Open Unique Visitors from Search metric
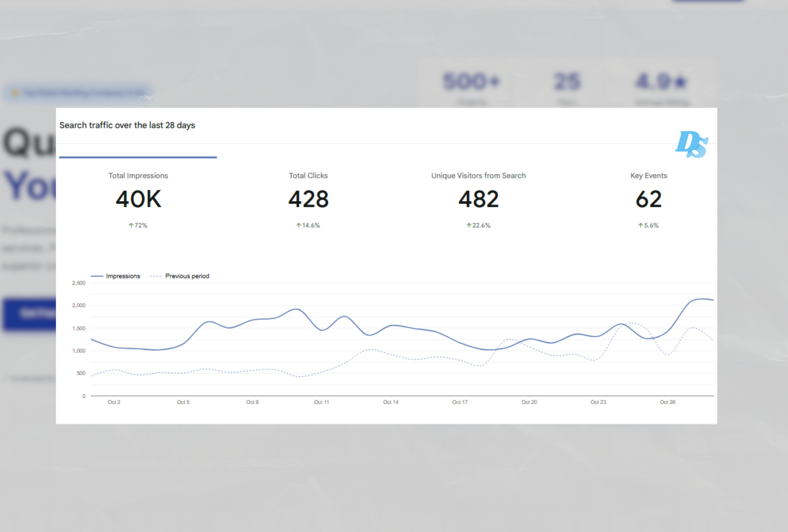 pyautogui.click(x=478, y=176)
